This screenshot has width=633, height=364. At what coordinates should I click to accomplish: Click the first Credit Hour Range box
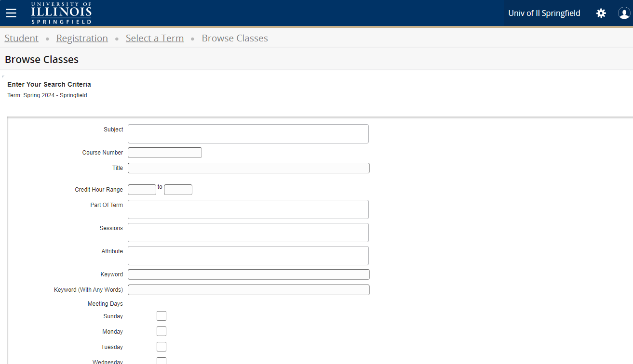coord(142,189)
